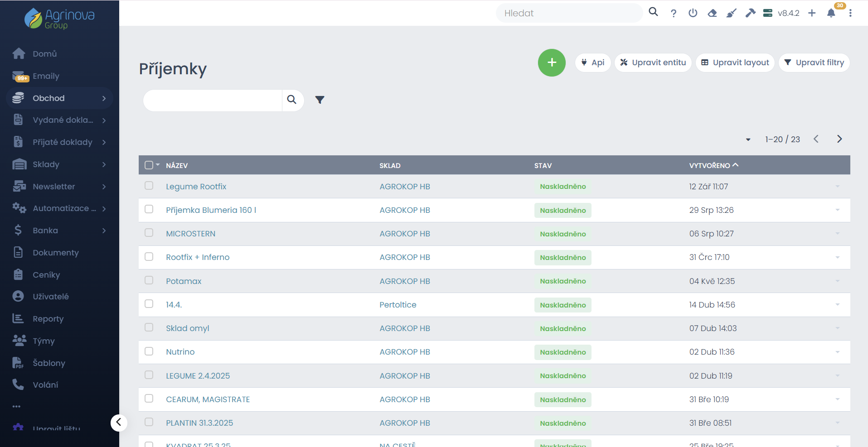Image resolution: width=868 pixels, height=447 pixels.
Task: Open the Rootfix + Inferno record link
Action: point(198,257)
